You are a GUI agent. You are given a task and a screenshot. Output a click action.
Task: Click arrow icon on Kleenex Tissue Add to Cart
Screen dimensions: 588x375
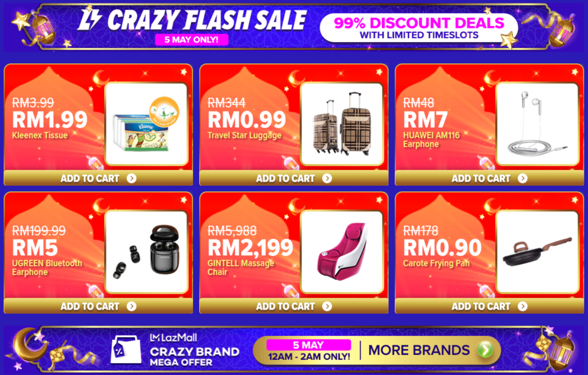tap(131, 179)
